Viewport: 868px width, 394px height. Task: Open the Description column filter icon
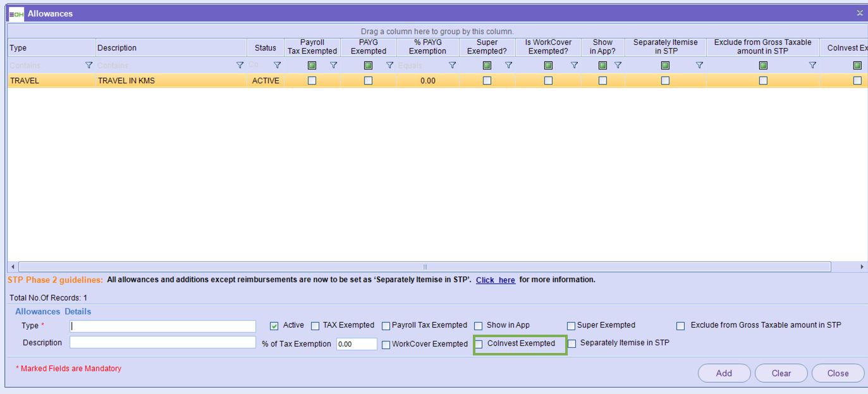240,65
